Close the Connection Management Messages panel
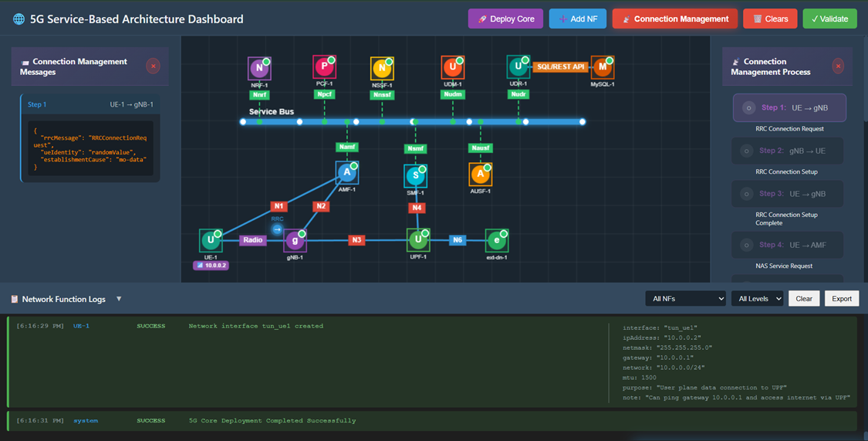This screenshot has height=441, width=868. pyautogui.click(x=153, y=66)
